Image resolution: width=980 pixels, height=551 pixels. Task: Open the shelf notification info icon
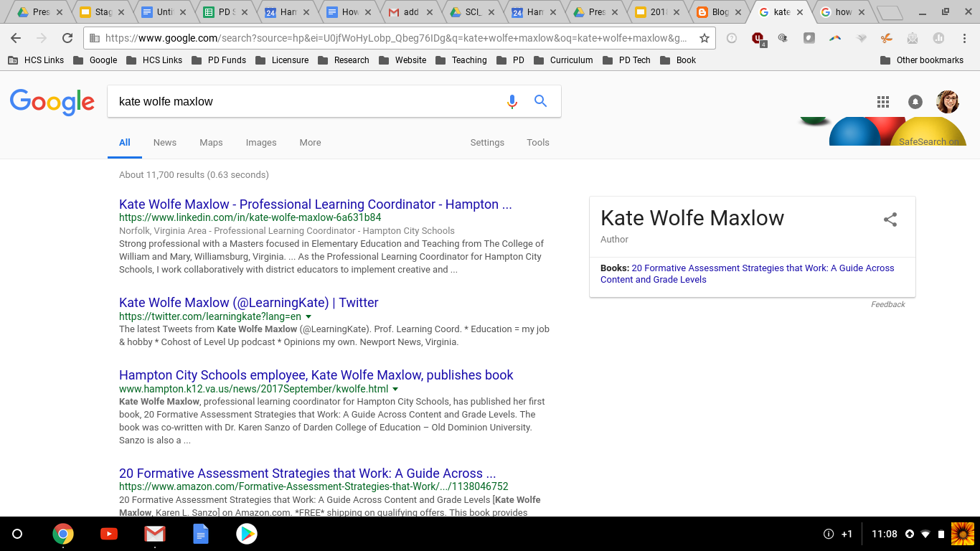coord(829,534)
